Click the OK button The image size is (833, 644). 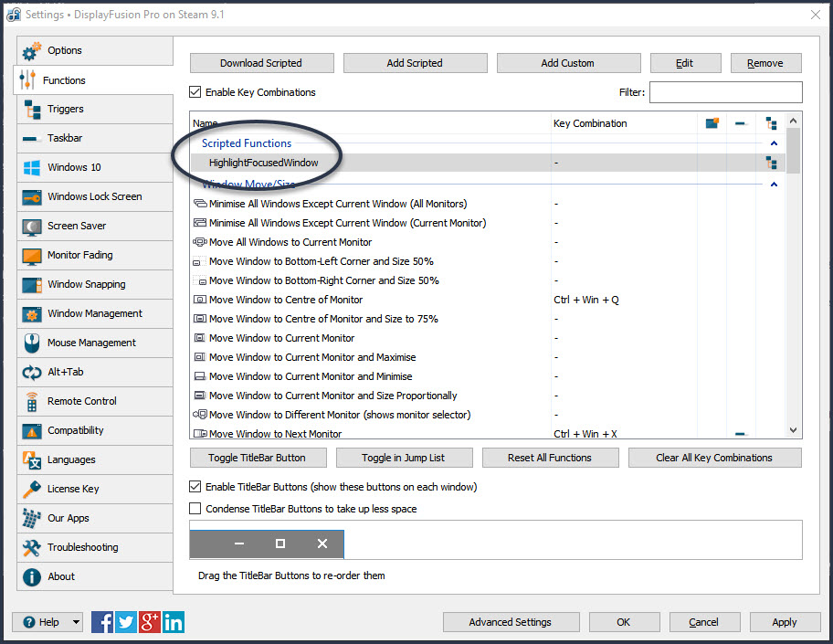click(624, 622)
